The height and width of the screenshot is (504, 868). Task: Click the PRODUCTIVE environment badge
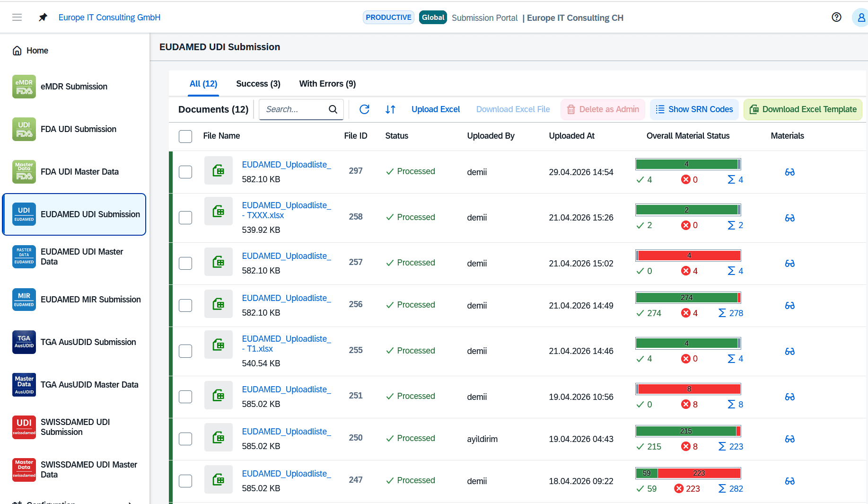point(388,18)
